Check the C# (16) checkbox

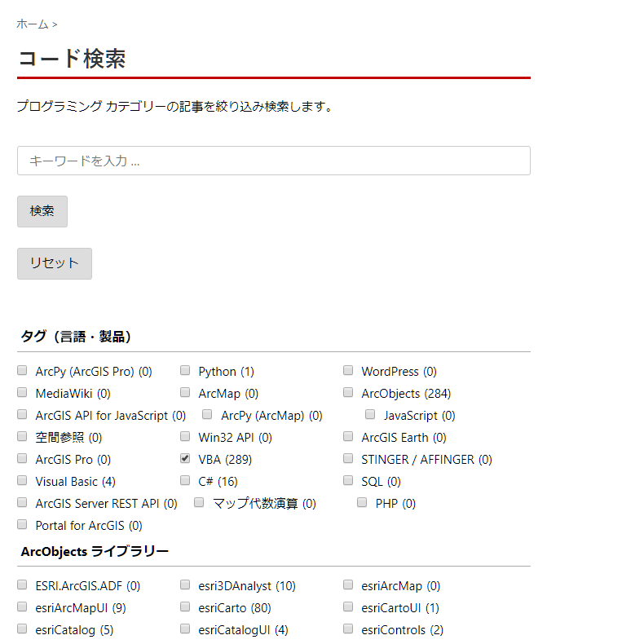tap(185, 480)
